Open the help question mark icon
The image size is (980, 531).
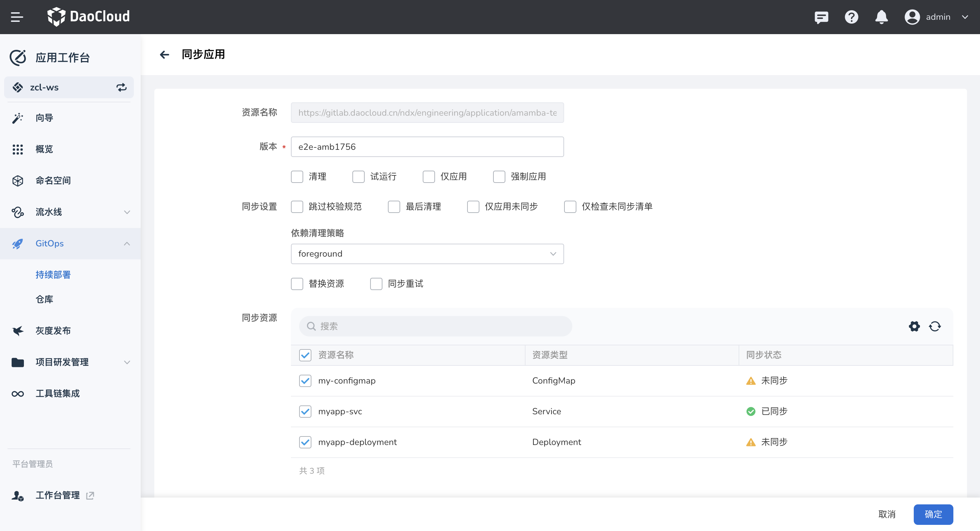(x=851, y=17)
